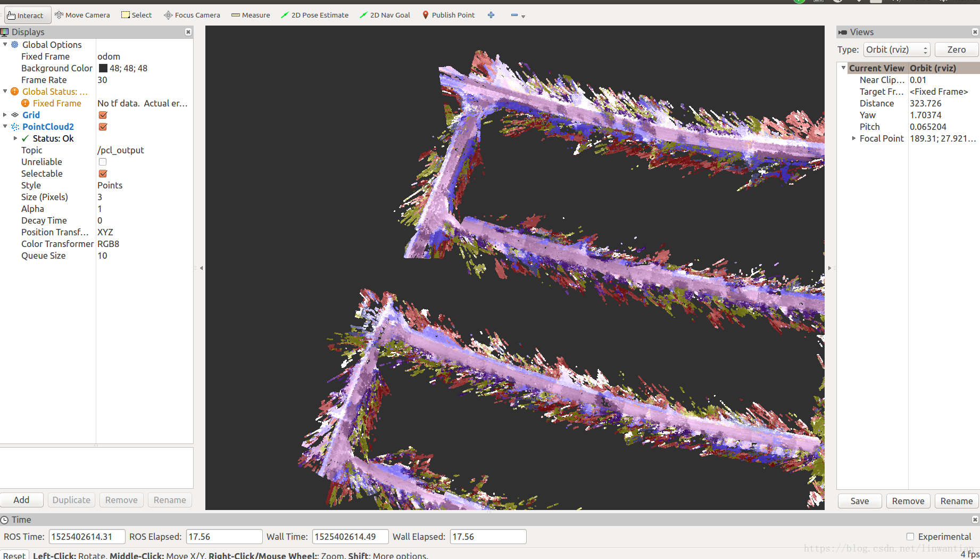Collapse the PointCloud2 display properties
This screenshot has height=559, width=980.
pos(5,126)
